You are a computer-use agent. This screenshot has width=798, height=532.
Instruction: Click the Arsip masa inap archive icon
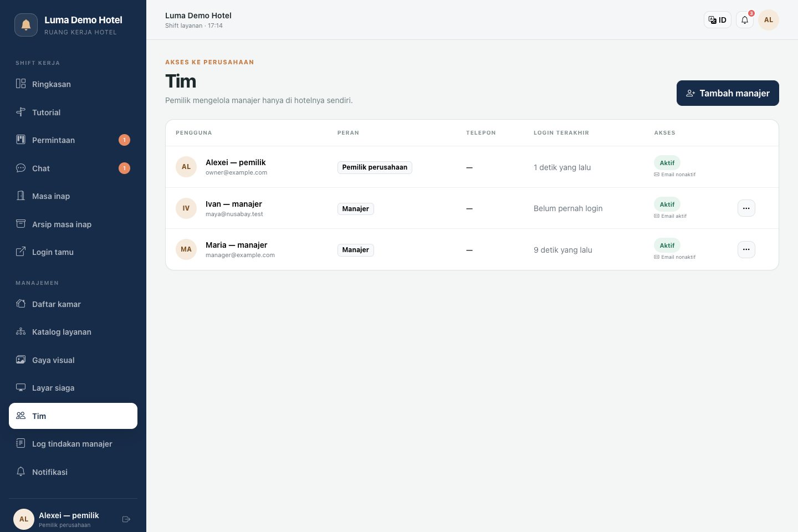[x=21, y=224]
